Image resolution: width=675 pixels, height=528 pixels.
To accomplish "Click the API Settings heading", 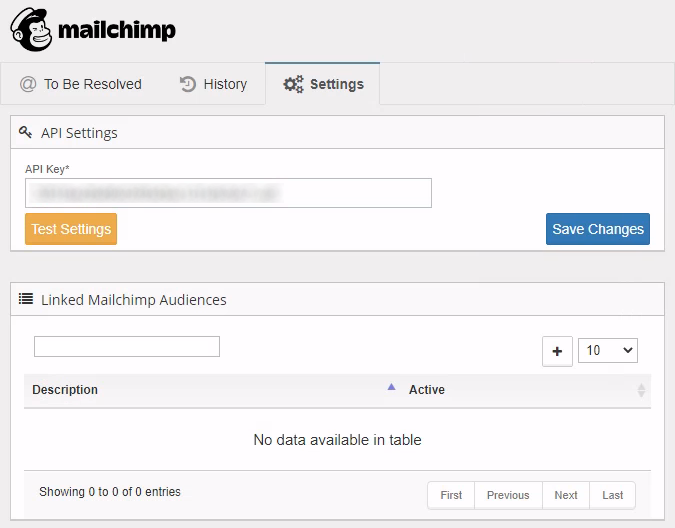I will (79, 133).
